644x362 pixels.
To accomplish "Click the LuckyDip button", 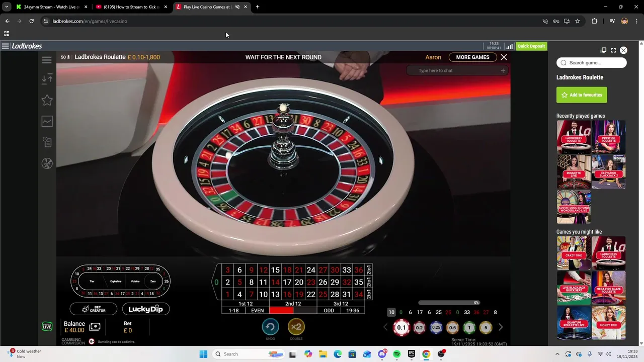I will 145,309.
